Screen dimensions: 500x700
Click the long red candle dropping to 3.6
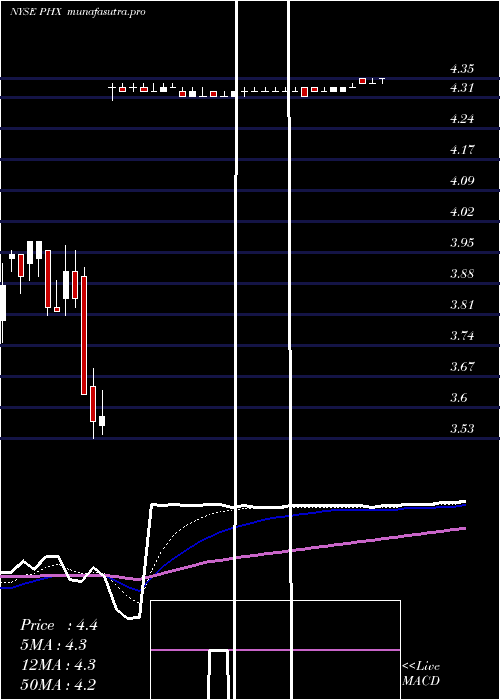coord(84,335)
